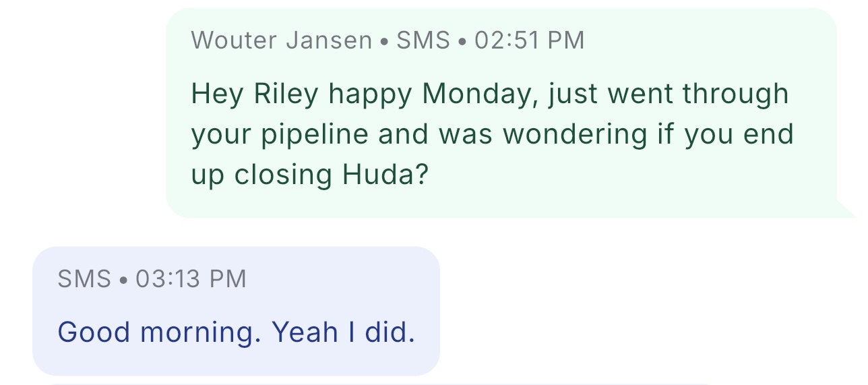Click the word happy in the message
Viewport: 868px width, 385px height.
coord(369,94)
